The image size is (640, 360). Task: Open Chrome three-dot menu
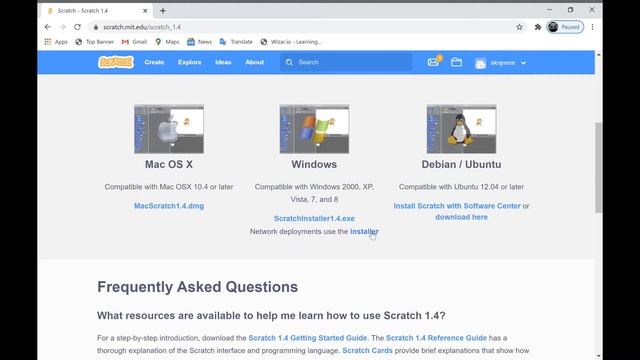coord(592,27)
